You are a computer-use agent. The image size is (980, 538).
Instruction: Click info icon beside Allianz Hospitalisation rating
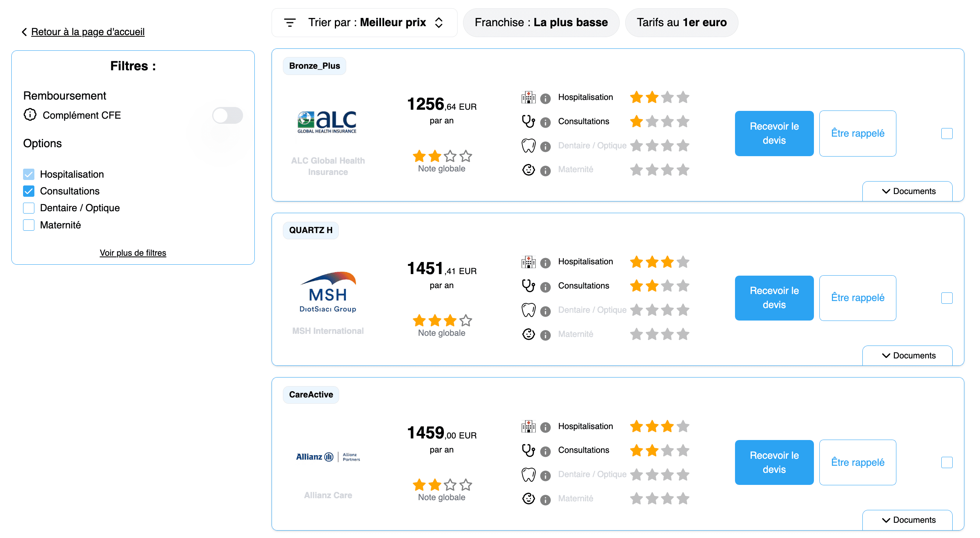[545, 428]
